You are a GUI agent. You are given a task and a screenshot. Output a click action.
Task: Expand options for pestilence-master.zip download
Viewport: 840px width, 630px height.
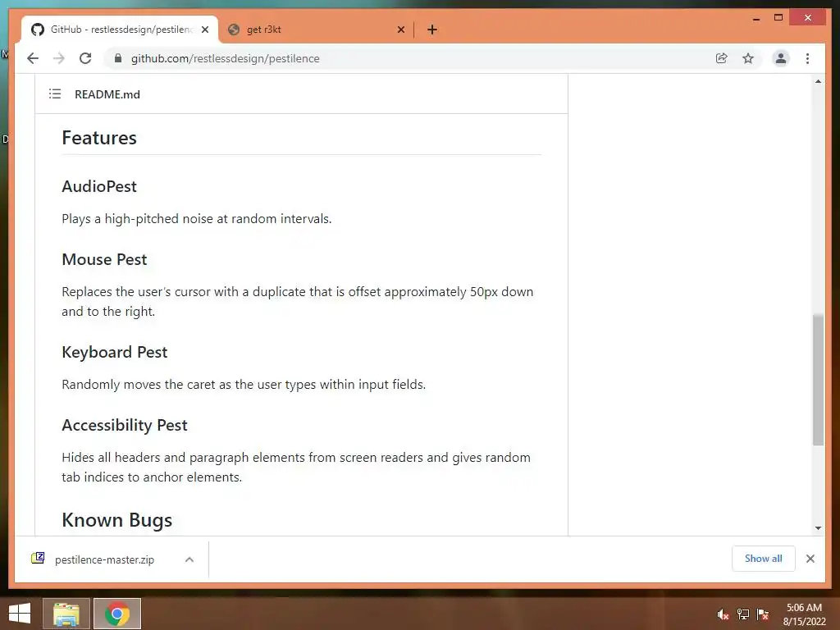click(x=189, y=559)
